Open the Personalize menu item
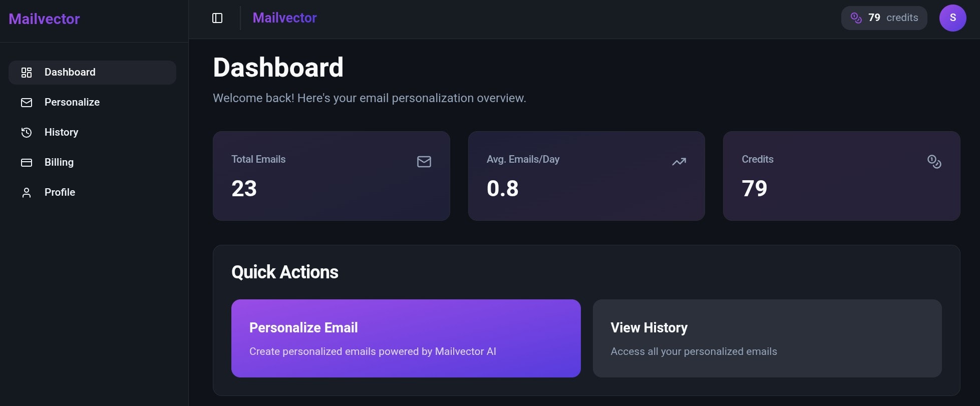This screenshot has height=406, width=980. pyautogui.click(x=72, y=102)
